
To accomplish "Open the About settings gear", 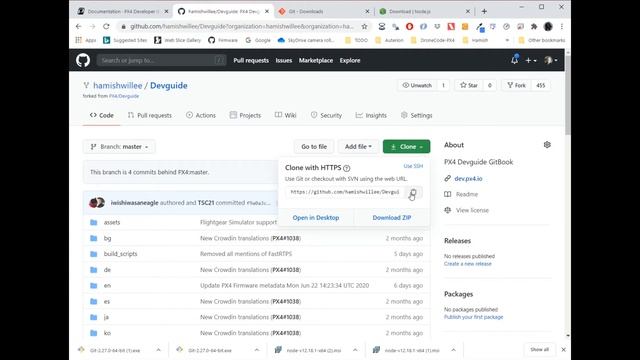I will pyautogui.click(x=547, y=145).
